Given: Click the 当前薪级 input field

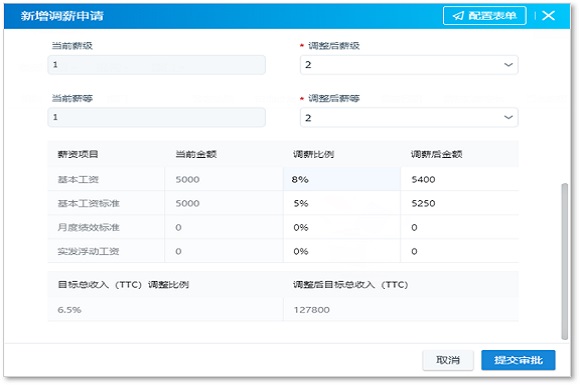Looking at the screenshot, I should (x=156, y=65).
